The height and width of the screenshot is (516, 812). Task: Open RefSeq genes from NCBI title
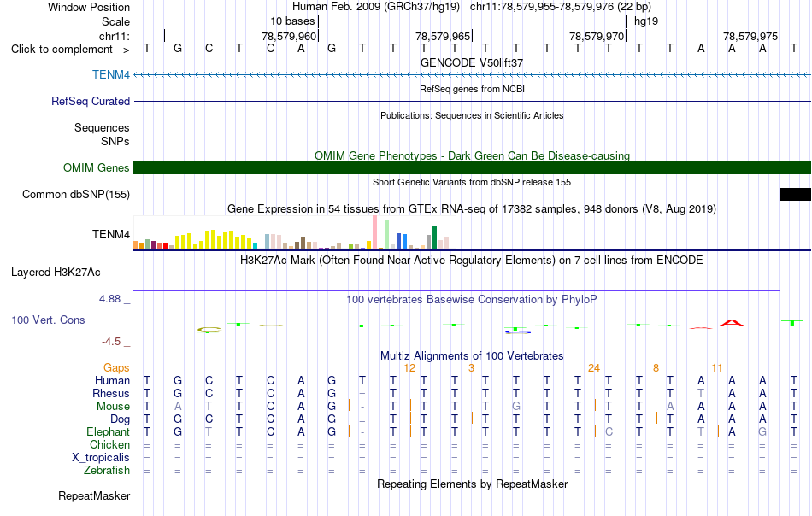472,89
